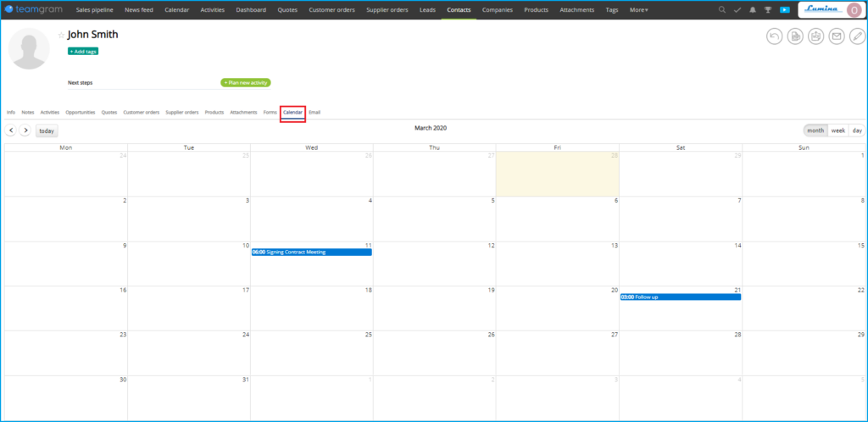Open the search magnifier icon

[x=721, y=10]
